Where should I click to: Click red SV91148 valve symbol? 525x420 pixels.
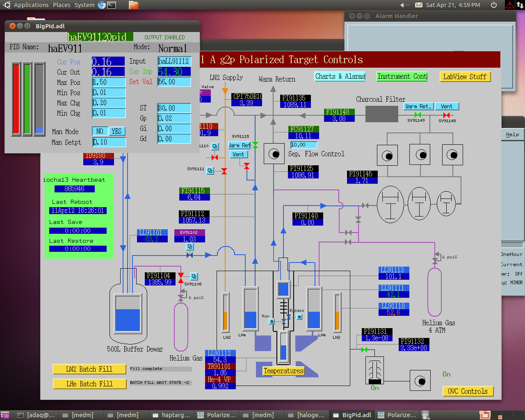446,115
